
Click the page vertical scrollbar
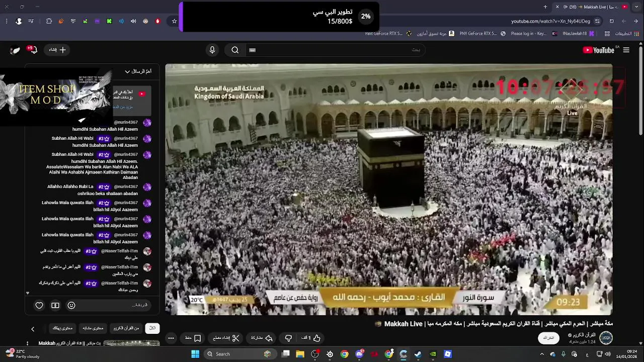pyautogui.click(x=640, y=90)
